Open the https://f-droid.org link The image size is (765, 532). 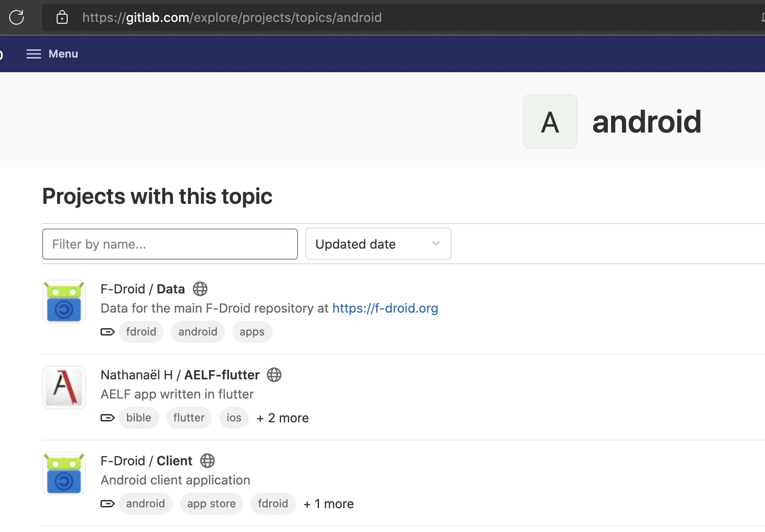click(385, 308)
